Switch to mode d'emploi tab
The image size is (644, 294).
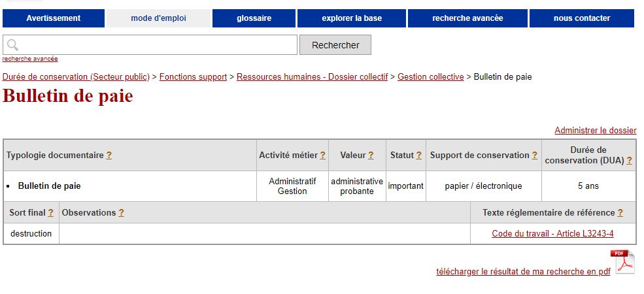(x=158, y=18)
